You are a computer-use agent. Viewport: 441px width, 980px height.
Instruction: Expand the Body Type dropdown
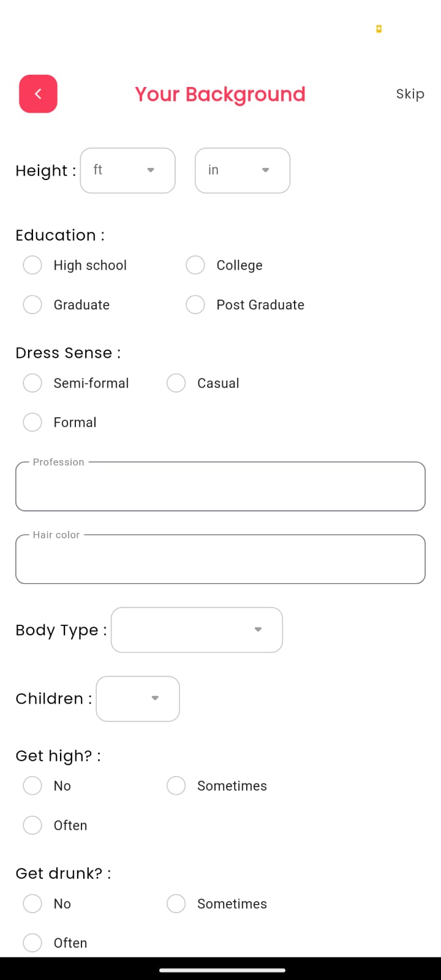point(197,630)
